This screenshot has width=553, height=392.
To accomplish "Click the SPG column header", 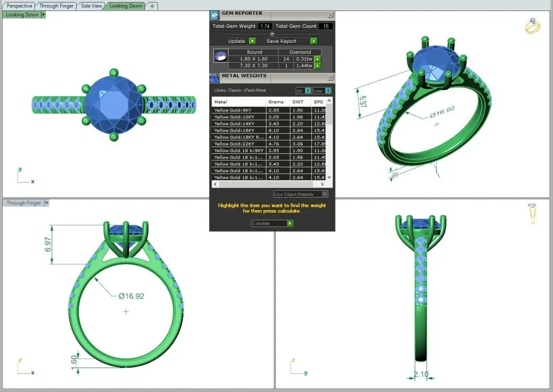I will [318, 102].
